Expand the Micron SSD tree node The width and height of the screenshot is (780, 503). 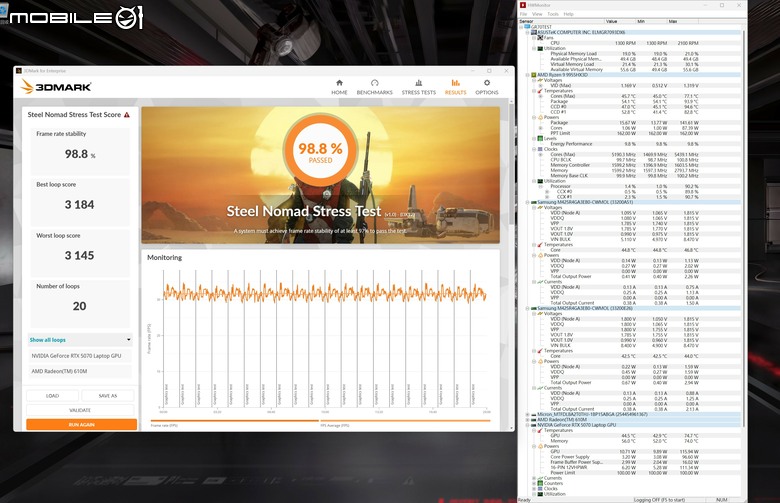(528, 414)
